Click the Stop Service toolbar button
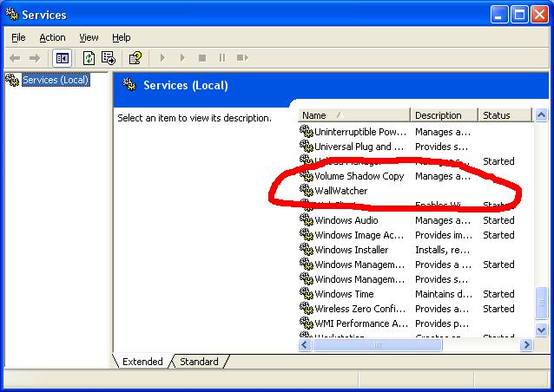The width and height of the screenshot is (554, 392). point(202,58)
